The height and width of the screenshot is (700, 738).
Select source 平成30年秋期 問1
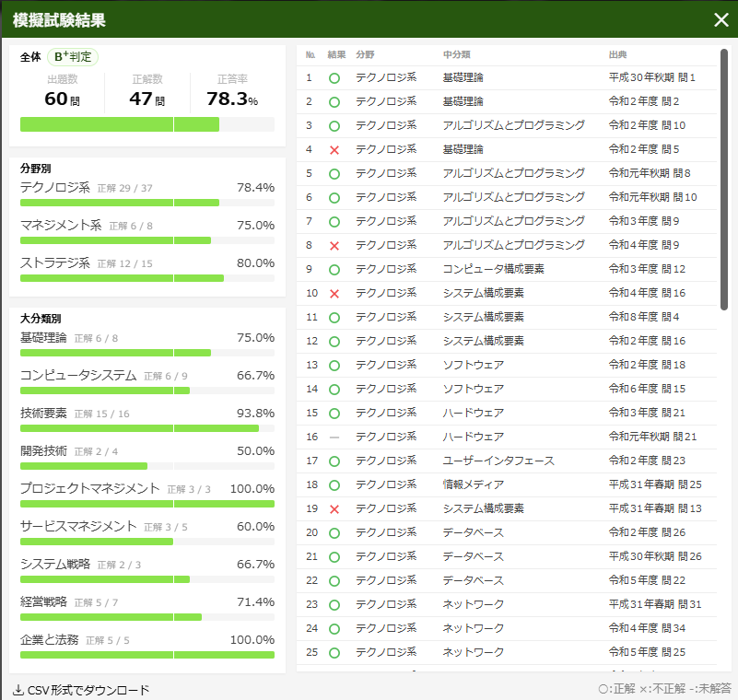pyautogui.click(x=652, y=77)
